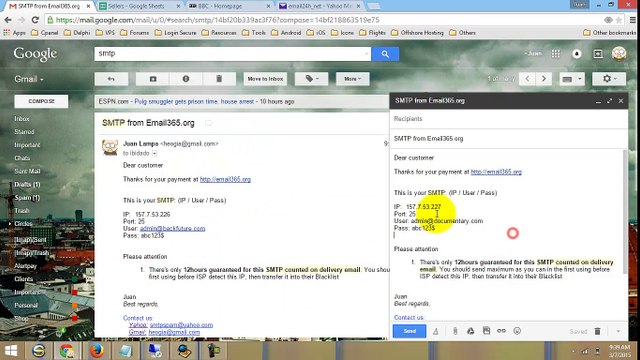Click the Compose button
The height and width of the screenshot is (360, 640).
(41, 101)
